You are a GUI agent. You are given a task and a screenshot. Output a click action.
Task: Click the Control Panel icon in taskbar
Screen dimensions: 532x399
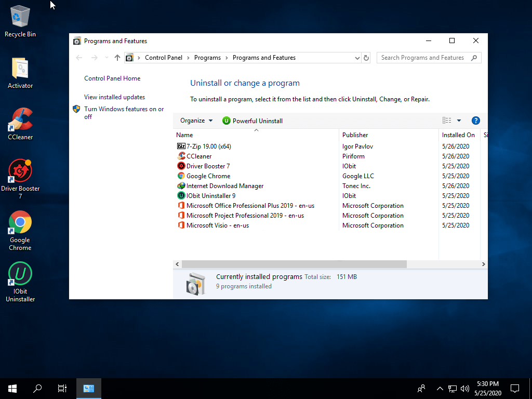88,389
